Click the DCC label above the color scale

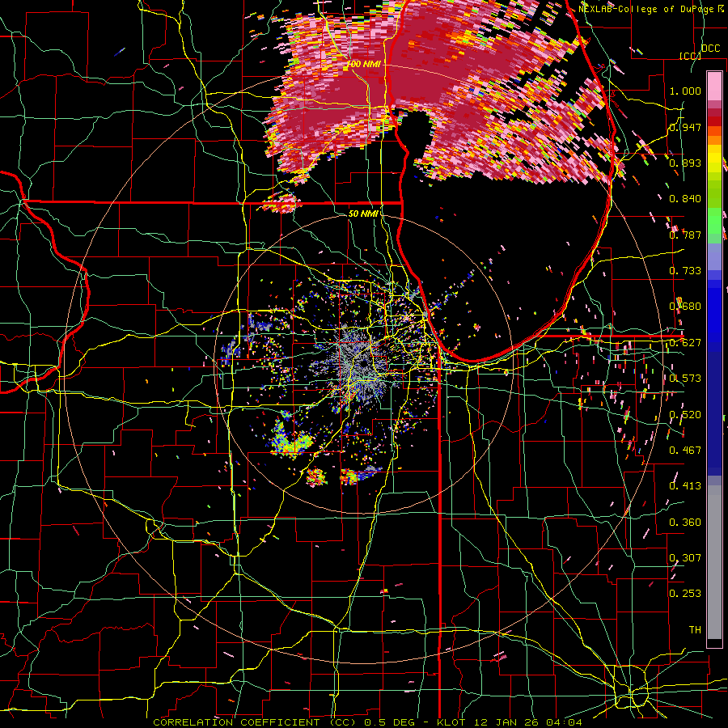pos(710,49)
